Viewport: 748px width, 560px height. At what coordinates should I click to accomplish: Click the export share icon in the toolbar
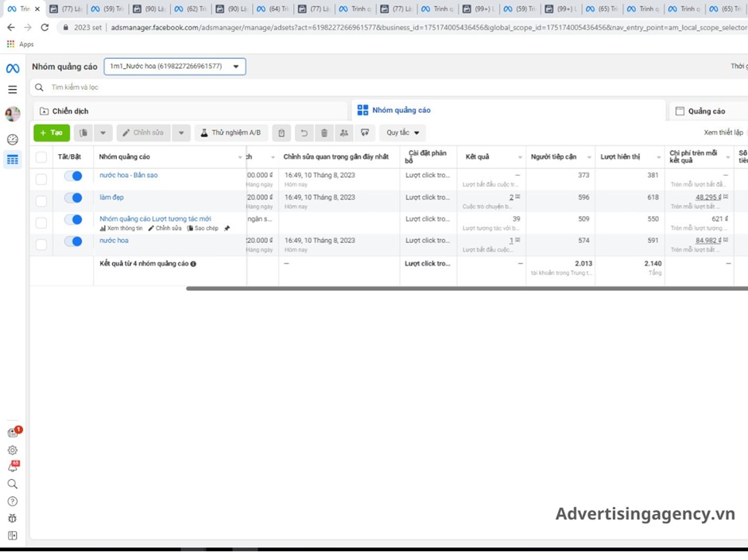[365, 133]
